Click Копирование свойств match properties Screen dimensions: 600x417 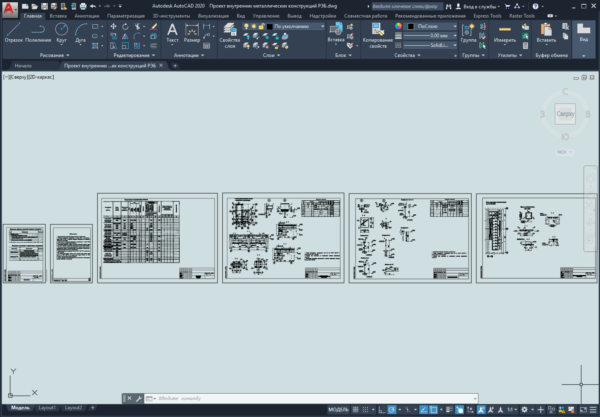click(x=378, y=35)
